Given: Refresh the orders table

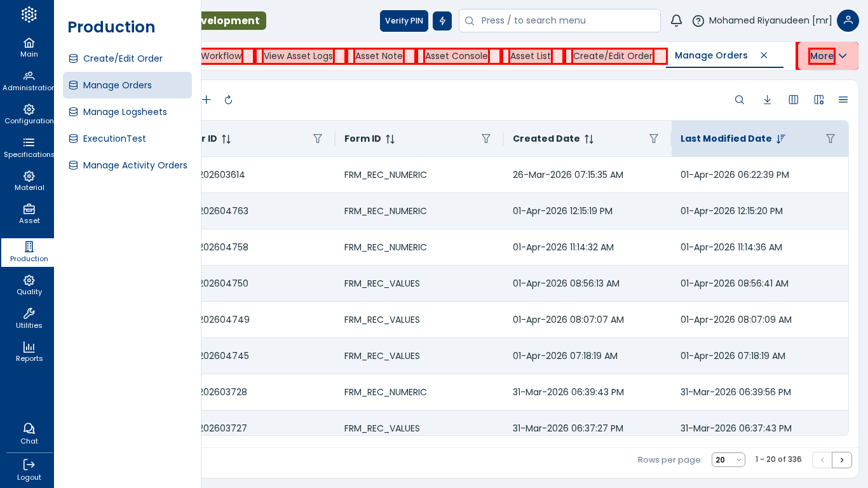Looking at the screenshot, I should [x=229, y=100].
